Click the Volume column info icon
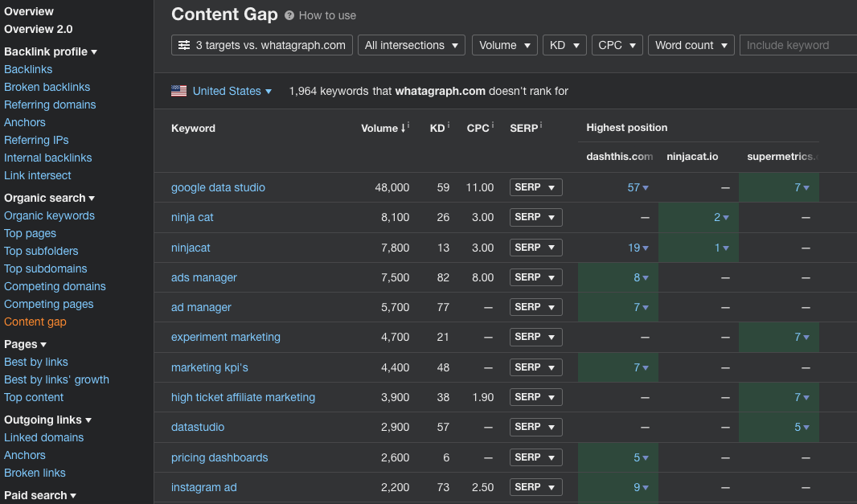Screen dimensions: 857x504 [408, 125]
